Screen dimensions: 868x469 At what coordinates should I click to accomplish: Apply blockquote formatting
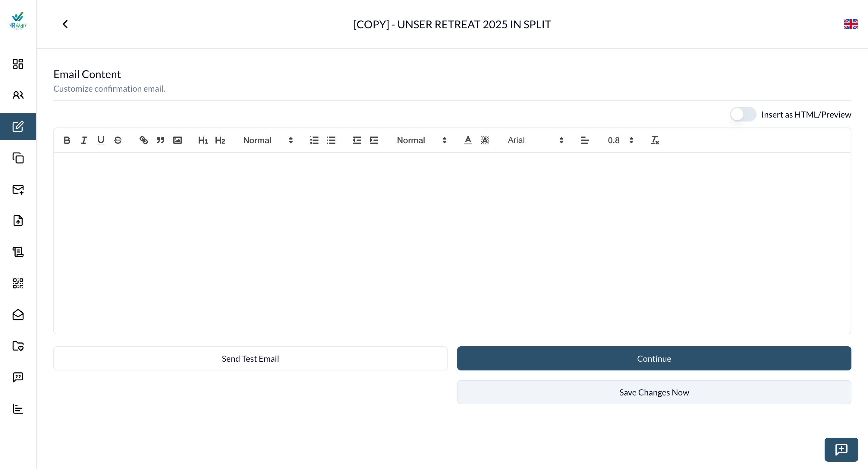pyautogui.click(x=160, y=140)
